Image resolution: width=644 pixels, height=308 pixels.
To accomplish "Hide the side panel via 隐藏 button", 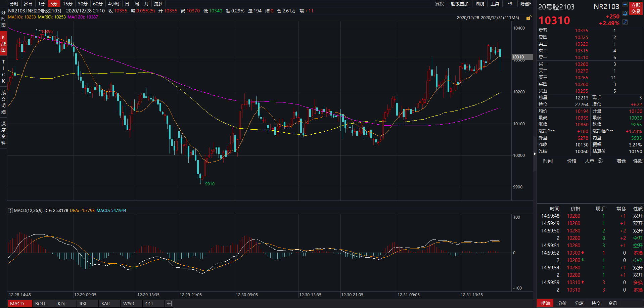I will click(x=525, y=4).
